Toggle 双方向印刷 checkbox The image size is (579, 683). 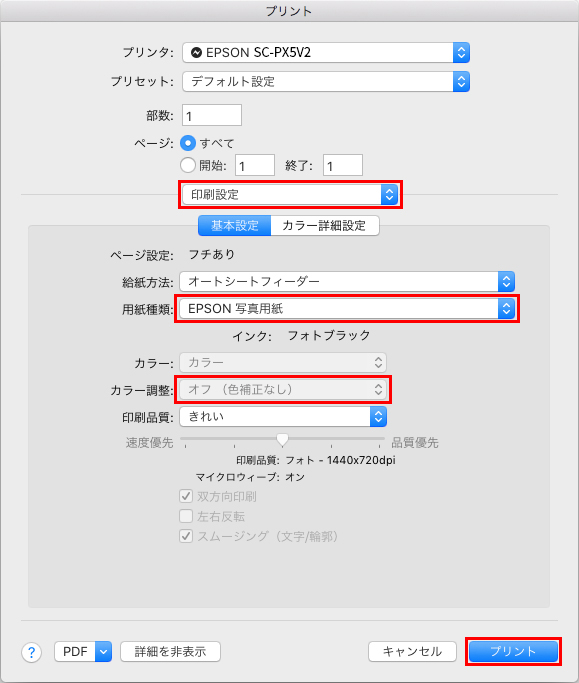point(186,496)
